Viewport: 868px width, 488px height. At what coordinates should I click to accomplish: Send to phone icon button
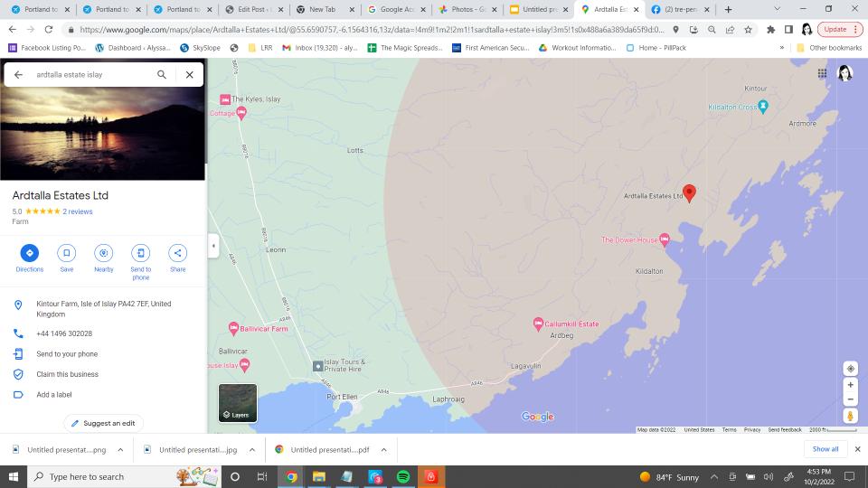tap(141, 253)
